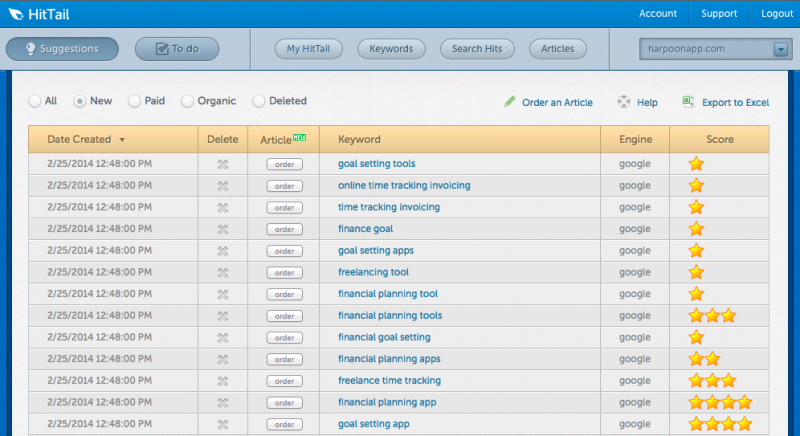Screen dimensions: 800x436
Task: Select the Deleted filter radio button
Action: point(259,101)
